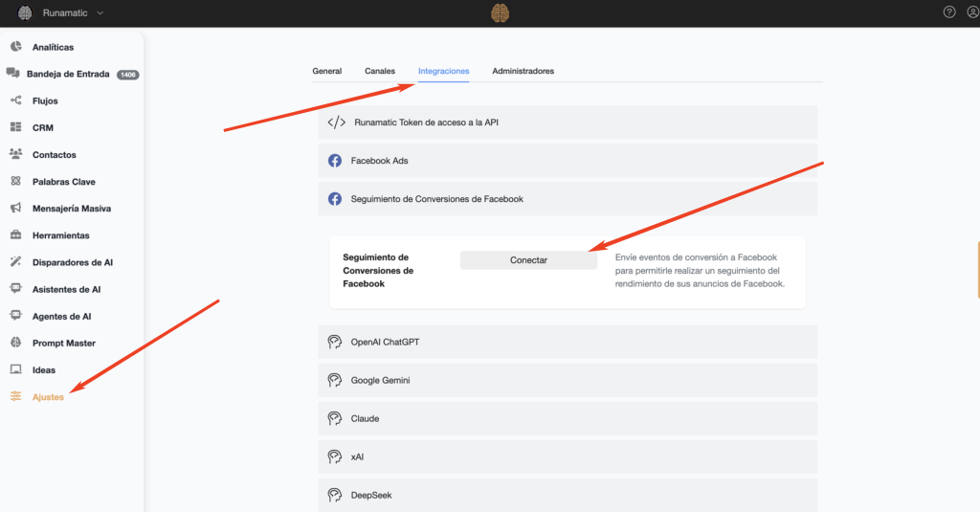Open Ajustes in the sidebar

[x=48, y=397]
